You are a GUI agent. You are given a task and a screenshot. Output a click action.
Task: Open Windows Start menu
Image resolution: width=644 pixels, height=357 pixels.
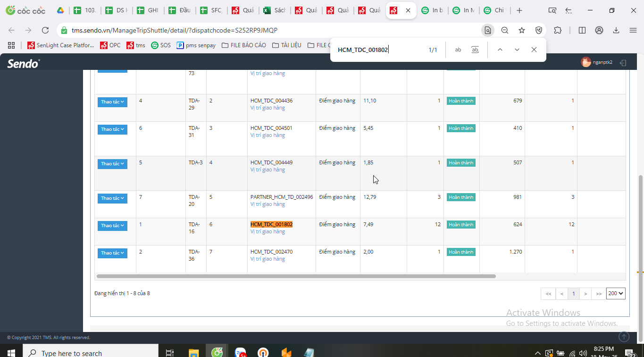(x=11, y=352)
